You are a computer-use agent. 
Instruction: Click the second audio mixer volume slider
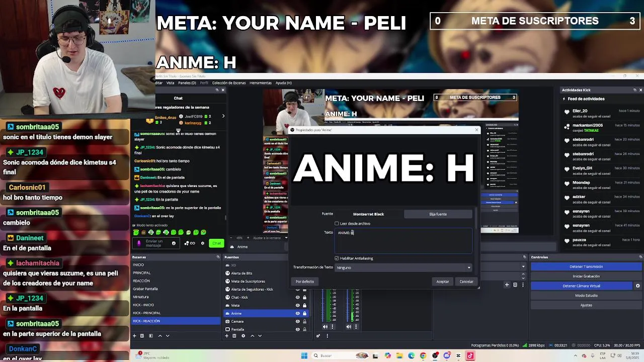(x=347, y=305)
